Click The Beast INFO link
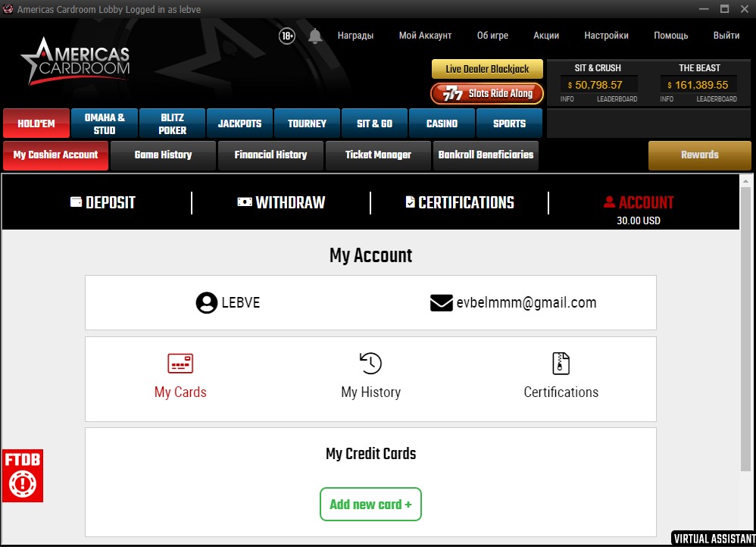Viewport: 756px width, 547px height. click(667, 99)
